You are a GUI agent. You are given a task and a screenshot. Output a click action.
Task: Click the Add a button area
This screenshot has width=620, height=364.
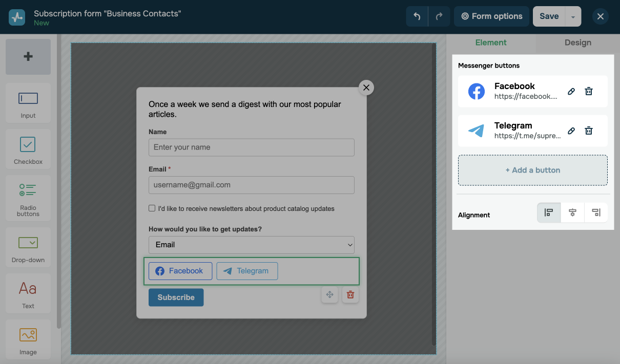click(x=532, y=170)
